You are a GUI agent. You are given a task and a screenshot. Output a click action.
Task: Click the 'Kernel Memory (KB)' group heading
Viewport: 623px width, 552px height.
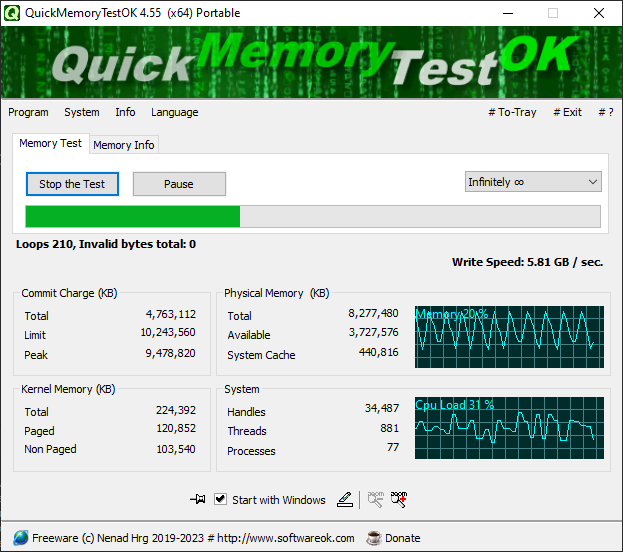[x=68, y=389]
